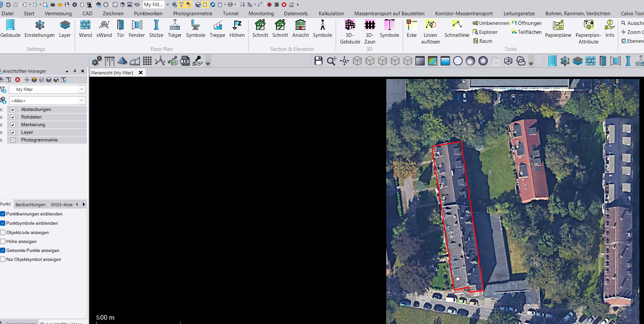
Task: Open the <Alles> dropdown list
Action: click(x=82, y=101)
